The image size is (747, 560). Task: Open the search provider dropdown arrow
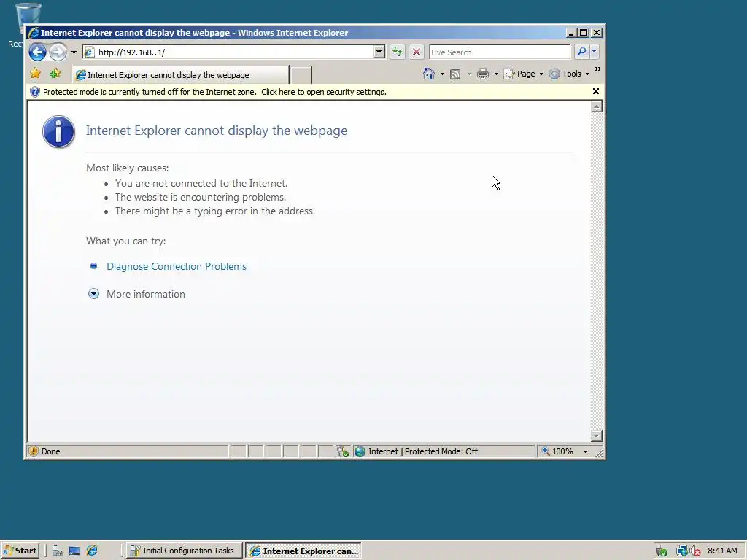click(x=594, y=52)
